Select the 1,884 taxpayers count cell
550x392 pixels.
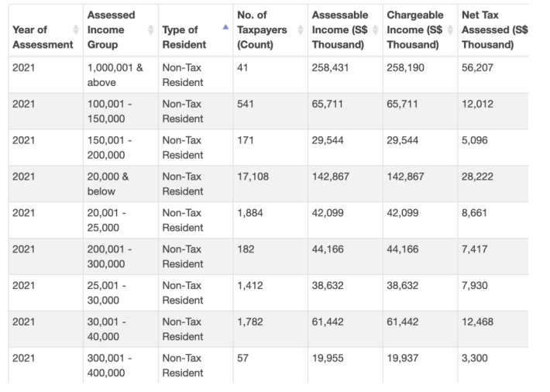[x=250, y=213]
